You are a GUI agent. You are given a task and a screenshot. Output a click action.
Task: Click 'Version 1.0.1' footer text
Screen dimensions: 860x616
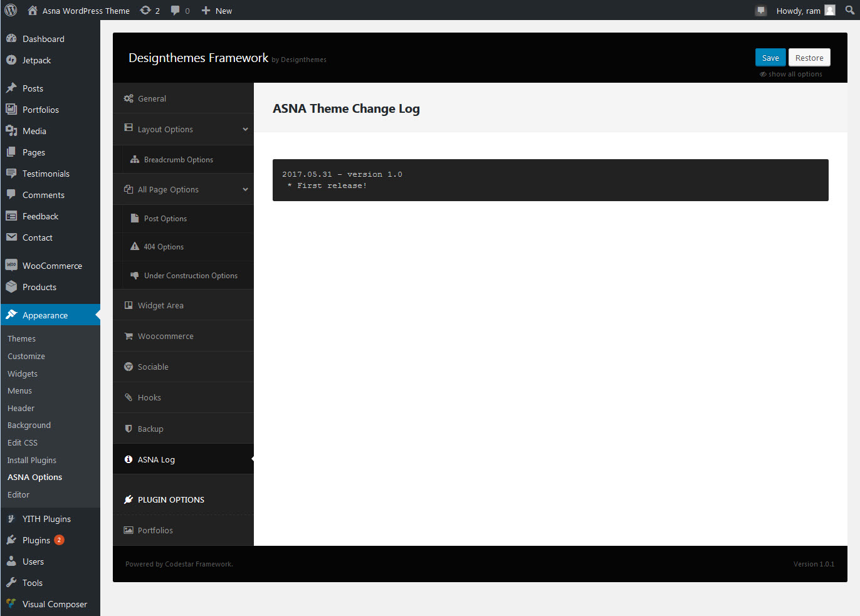(x=814, y=564)
